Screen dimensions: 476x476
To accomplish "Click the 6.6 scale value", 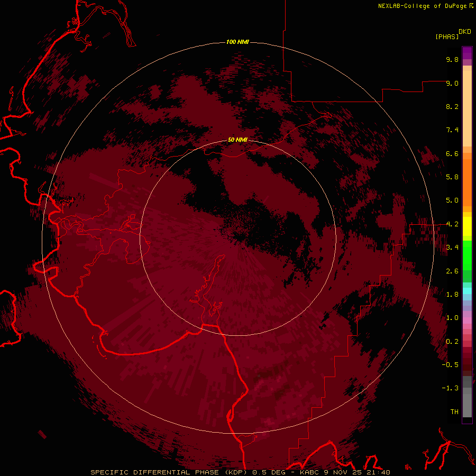I will point(452,153).
